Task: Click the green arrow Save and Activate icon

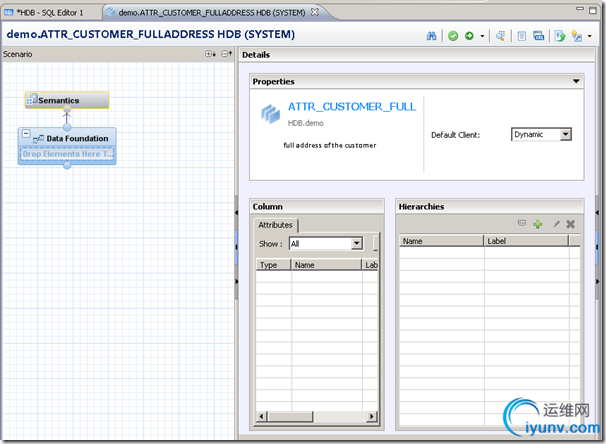Action: tap(469, 36)
